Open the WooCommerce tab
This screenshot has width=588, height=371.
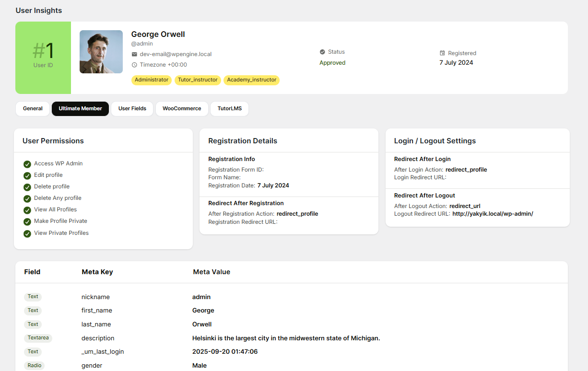tap(182, 109)
